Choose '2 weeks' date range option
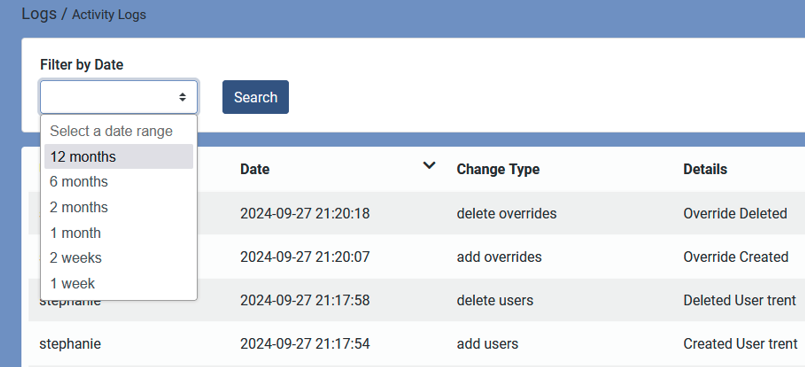This screenshot has width=805, height=367. pyautogui.click(x=119, y=258)
